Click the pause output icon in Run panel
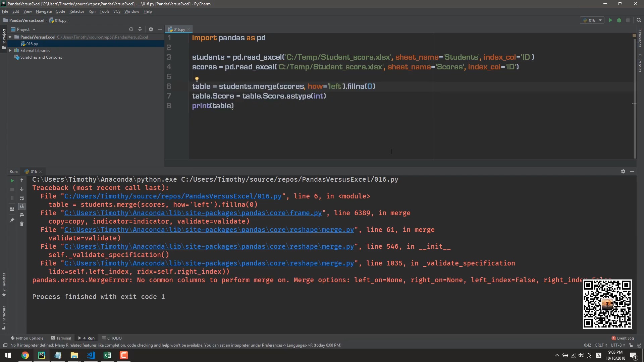Screen dimensions: 644x362 [12, 198]
